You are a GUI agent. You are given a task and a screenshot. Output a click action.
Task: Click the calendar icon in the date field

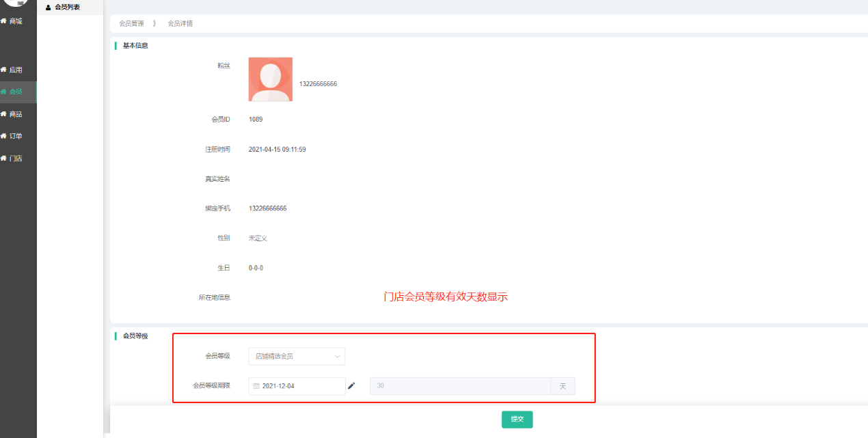(x=256, y=386)
